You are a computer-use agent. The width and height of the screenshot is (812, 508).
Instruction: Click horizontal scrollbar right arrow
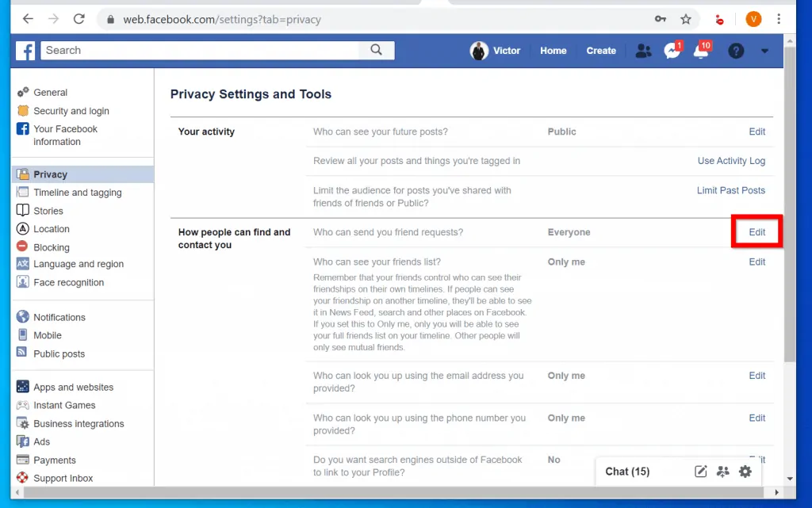coord(776,492)
